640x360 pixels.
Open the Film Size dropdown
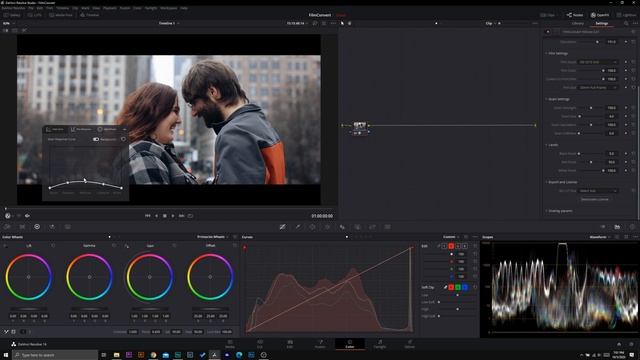point(598,87)
